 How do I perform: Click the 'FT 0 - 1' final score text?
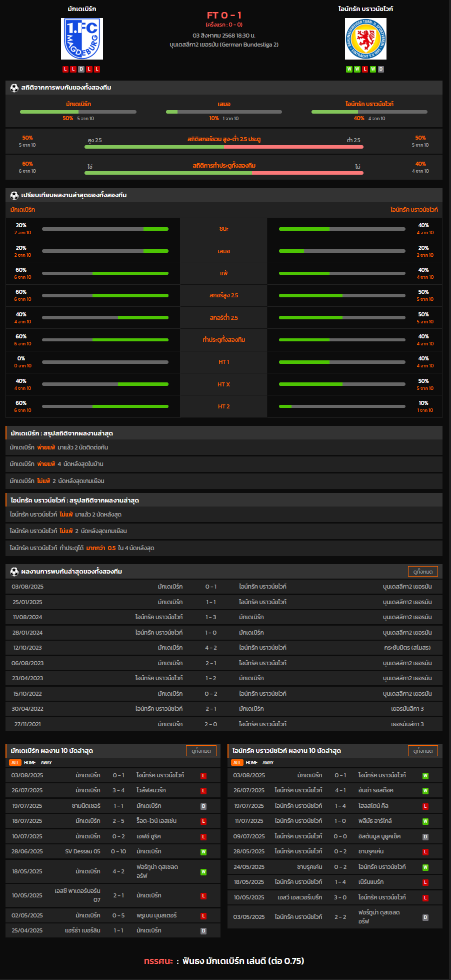pyautogui.click(x=224, y=15)
